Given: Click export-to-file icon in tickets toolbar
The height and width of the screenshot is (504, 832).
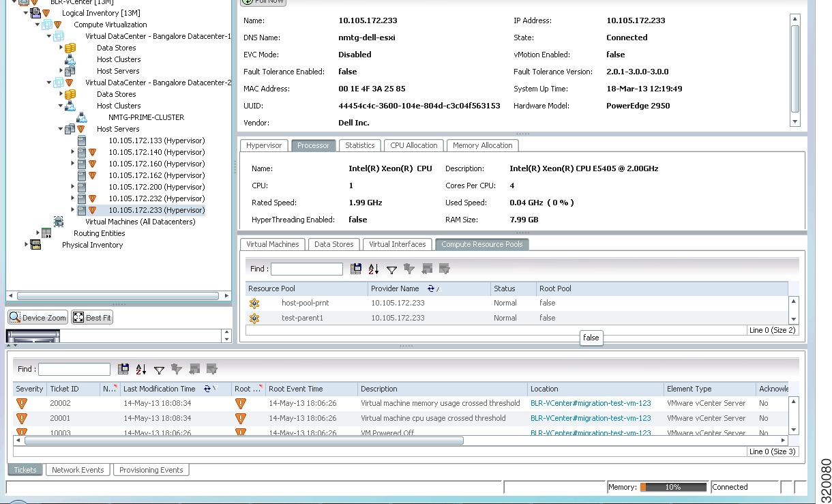Looking at the screenshot, I should click(x=123, y=369).
